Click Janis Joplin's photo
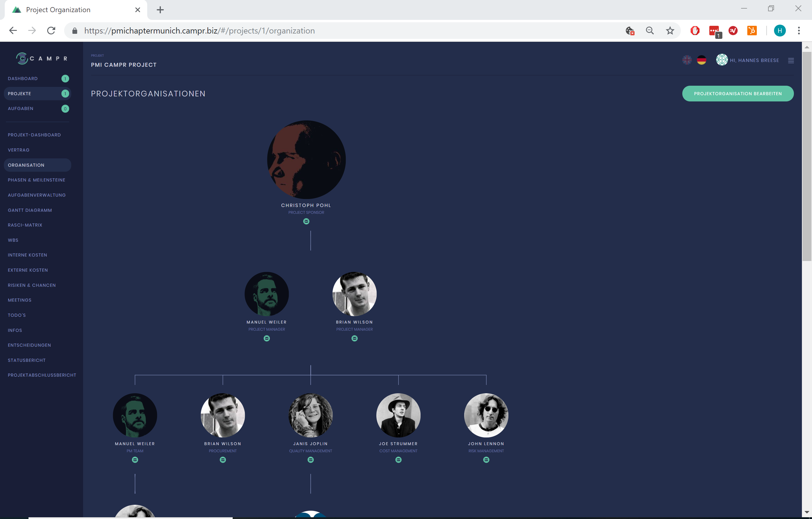This screenshot has width=812, height=519. [310, 415]
